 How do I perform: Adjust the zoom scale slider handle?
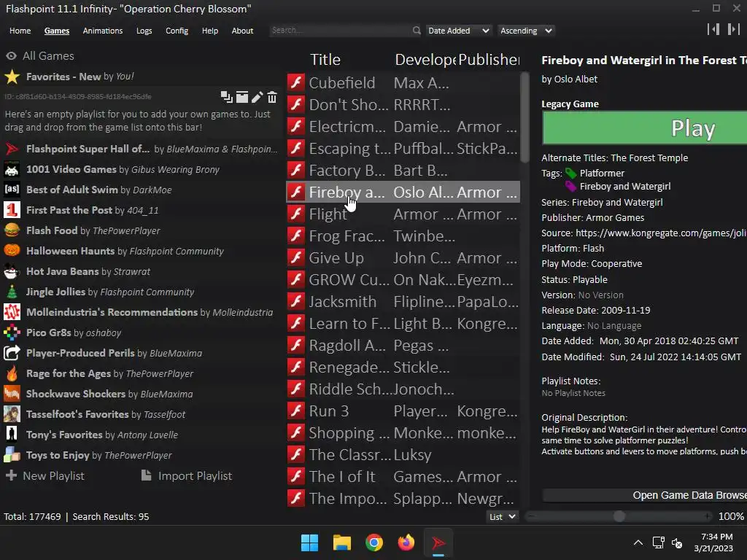click(x=619, y=516)
